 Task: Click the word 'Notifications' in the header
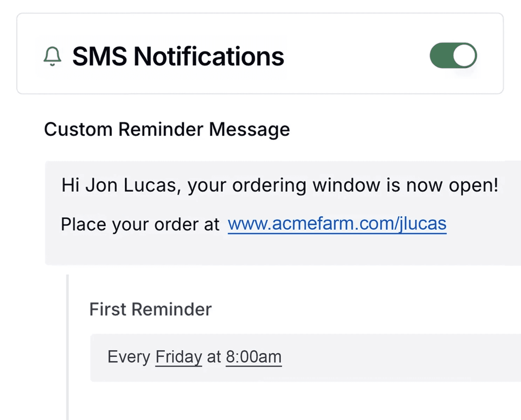(x=209, y=56)
